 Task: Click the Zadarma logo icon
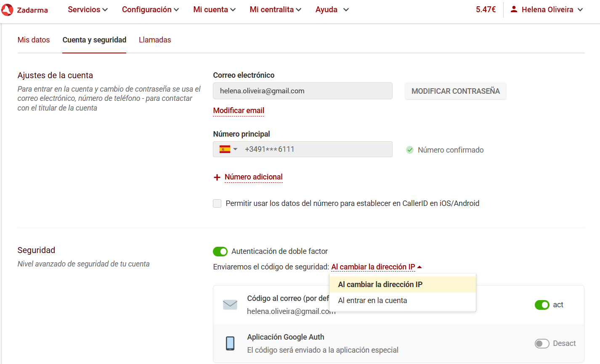[7, 10]
